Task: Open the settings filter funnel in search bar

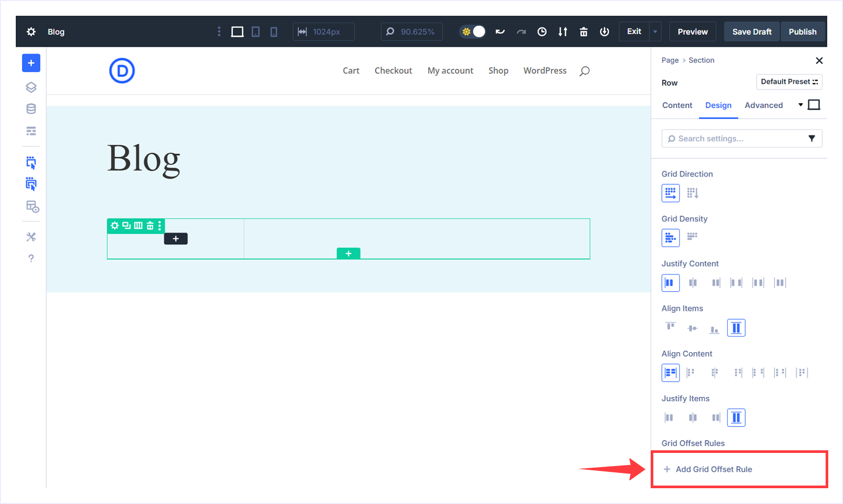Action: point(811,139)
